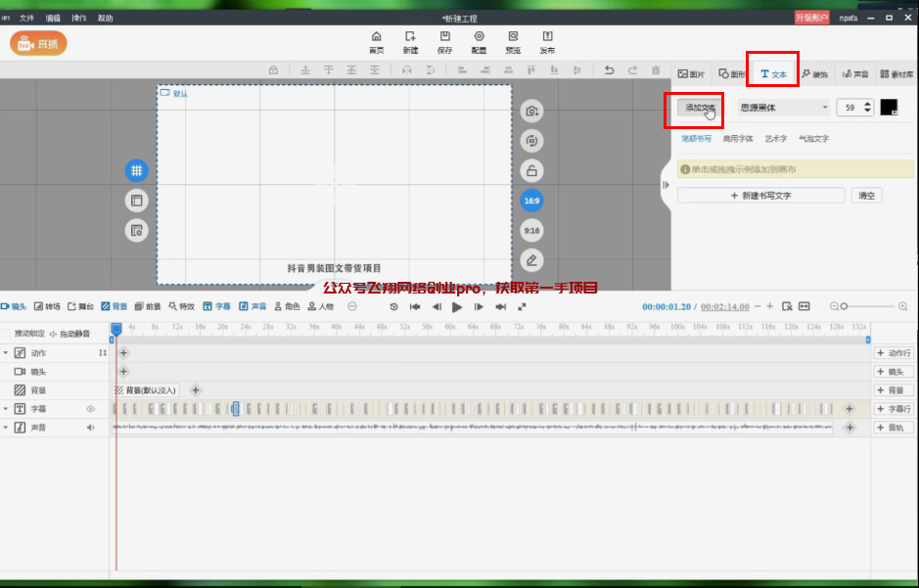Open the 素材库 tab
This screenshot has width=919, height=588.
point(896,74)
